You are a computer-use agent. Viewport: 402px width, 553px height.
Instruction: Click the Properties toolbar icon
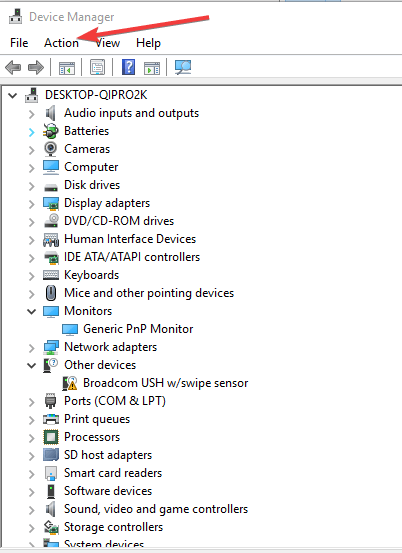point(97,67)
